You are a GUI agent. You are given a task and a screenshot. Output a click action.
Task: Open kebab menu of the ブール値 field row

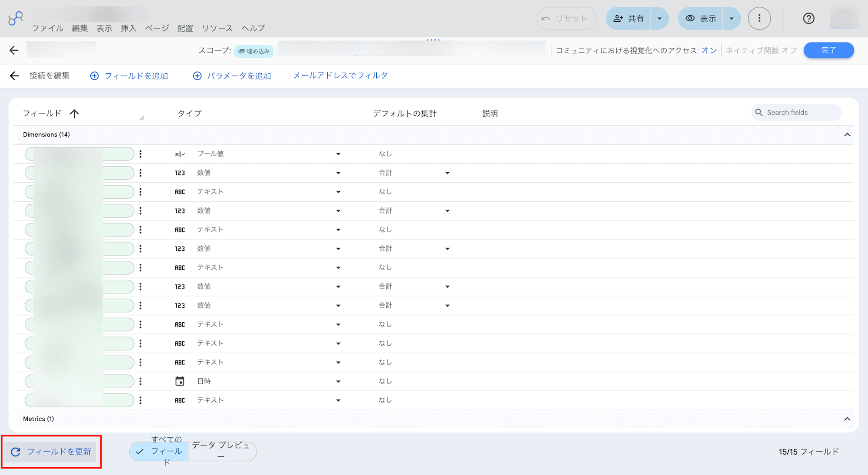point(140,154)
